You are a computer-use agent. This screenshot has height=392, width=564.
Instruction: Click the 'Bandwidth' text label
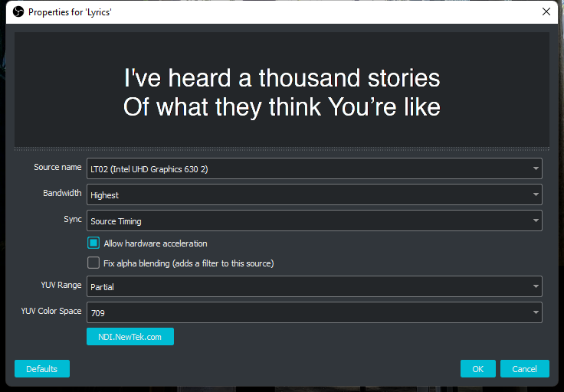(62, 193)
